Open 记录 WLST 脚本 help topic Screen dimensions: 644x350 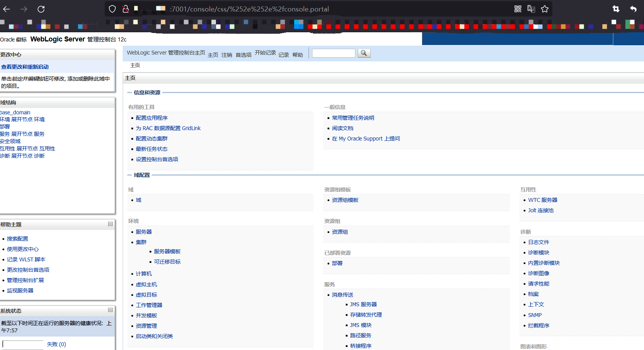pyautogui.click(x=26, y=259)
